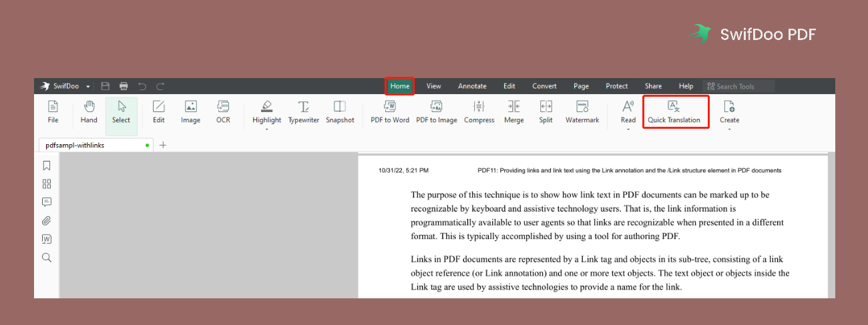Select the Typewriter tool
Screen dimensions: 868x325
click(304, 112)
